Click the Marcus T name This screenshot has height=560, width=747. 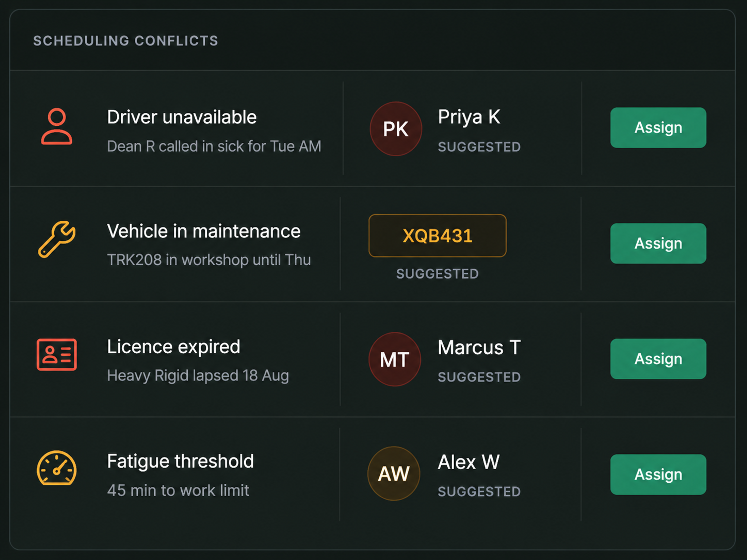479,348
